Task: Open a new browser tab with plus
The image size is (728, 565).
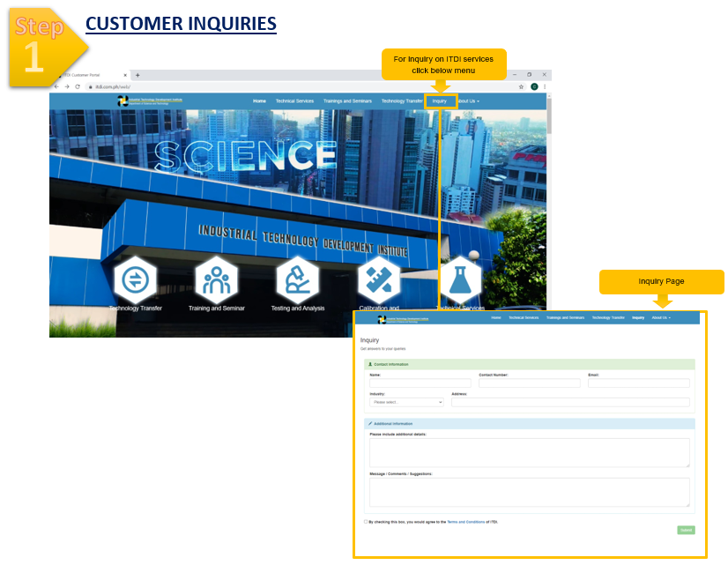Action: 137,75
